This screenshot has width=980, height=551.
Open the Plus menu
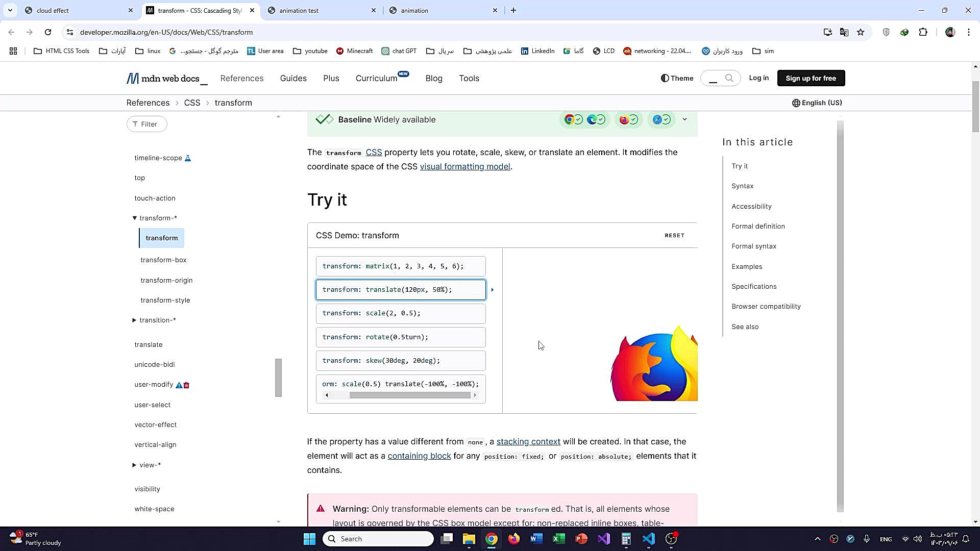pos(331,78)
